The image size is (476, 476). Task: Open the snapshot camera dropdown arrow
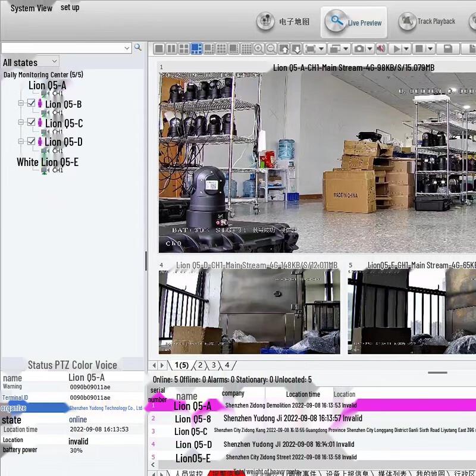(x=369, y=49)
